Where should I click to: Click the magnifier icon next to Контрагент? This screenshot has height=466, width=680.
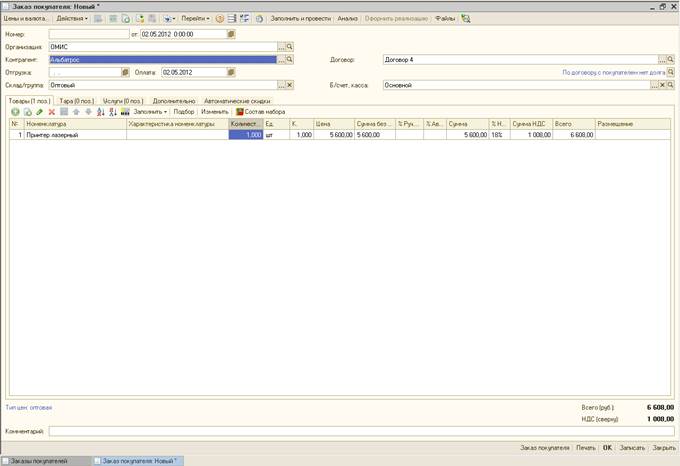click(x=290, y=59)
